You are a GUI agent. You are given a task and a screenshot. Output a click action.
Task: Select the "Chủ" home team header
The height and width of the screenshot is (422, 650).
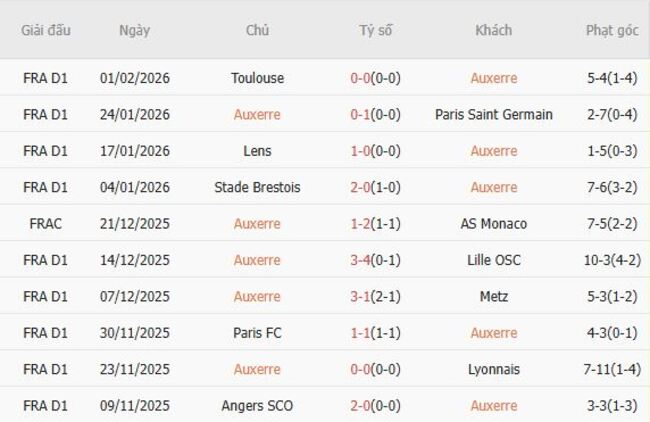point(257,30)
